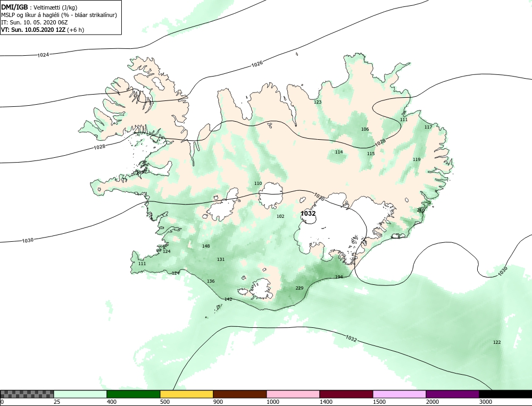Click the 'MSLP og líkur á hagléli' subtitle line
Image resolution: width=532 pixels, height=406 pixels.
click(59, 15)
